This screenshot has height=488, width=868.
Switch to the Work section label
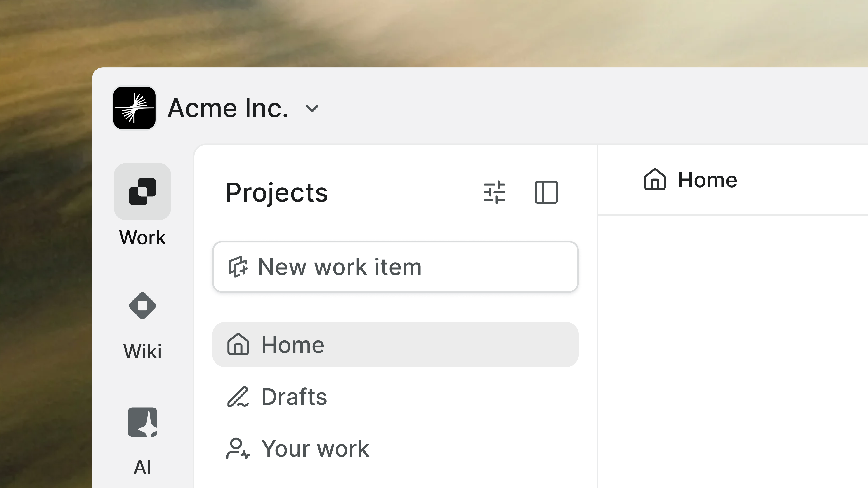143,237
